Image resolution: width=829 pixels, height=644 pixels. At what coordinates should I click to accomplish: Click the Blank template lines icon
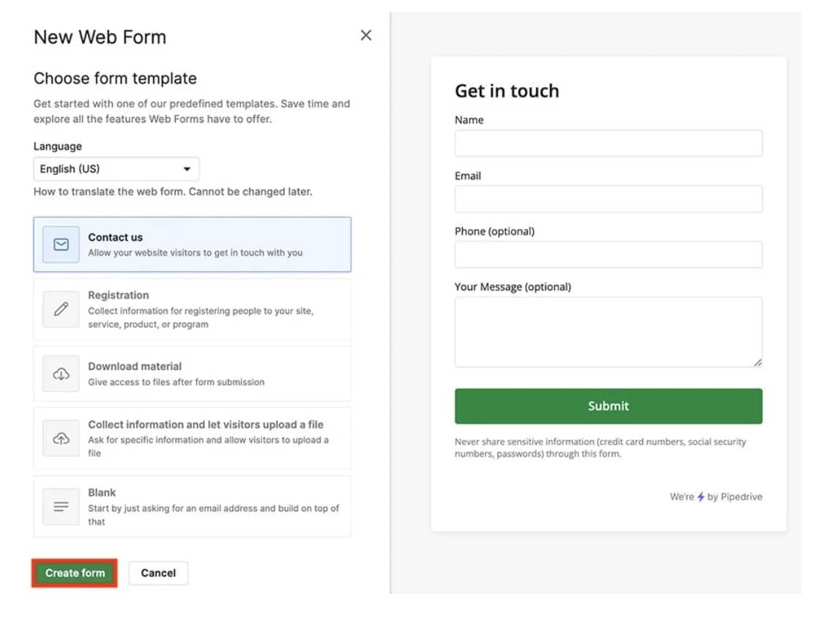[x=61, y=506]
